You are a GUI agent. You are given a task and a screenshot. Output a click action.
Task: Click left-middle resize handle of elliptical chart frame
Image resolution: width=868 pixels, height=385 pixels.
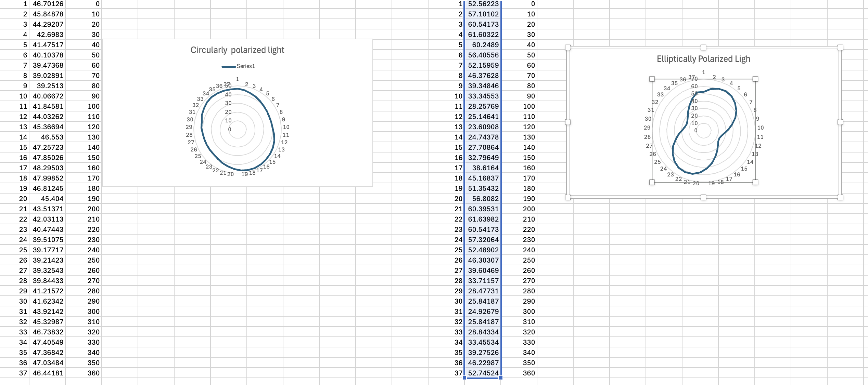[568, 122]
